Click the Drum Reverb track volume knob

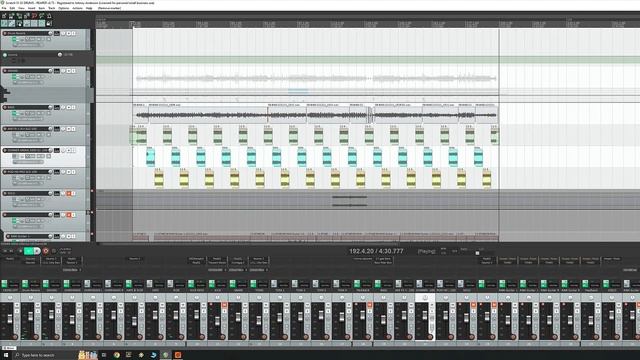pos(50,33)
